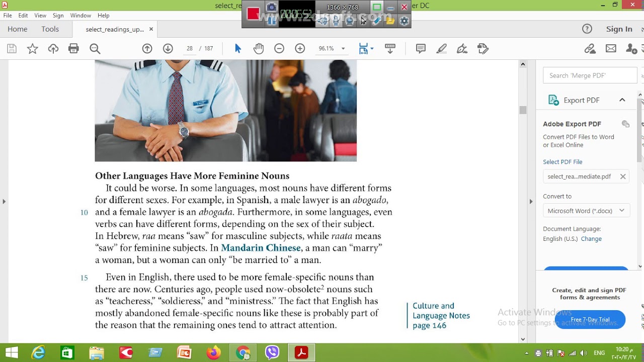Open the zoom level dropdown
This screenshot has width=644, height=362.
[x=344, y=49]
